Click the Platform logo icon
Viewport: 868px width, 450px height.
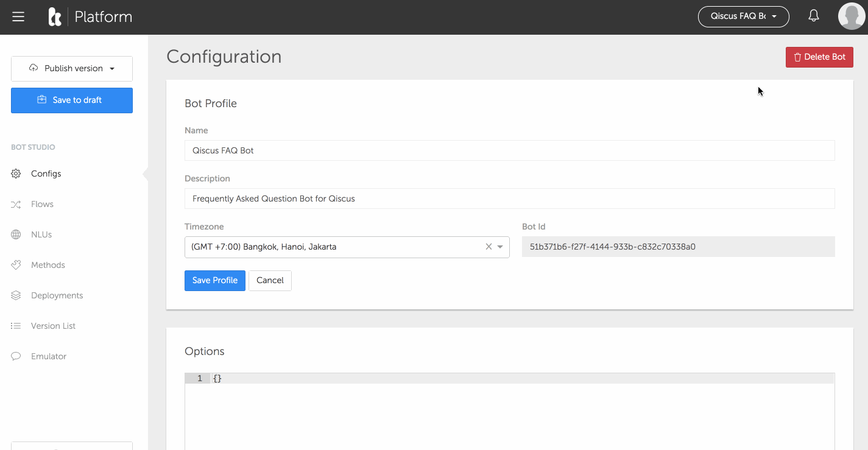(55, 17)
